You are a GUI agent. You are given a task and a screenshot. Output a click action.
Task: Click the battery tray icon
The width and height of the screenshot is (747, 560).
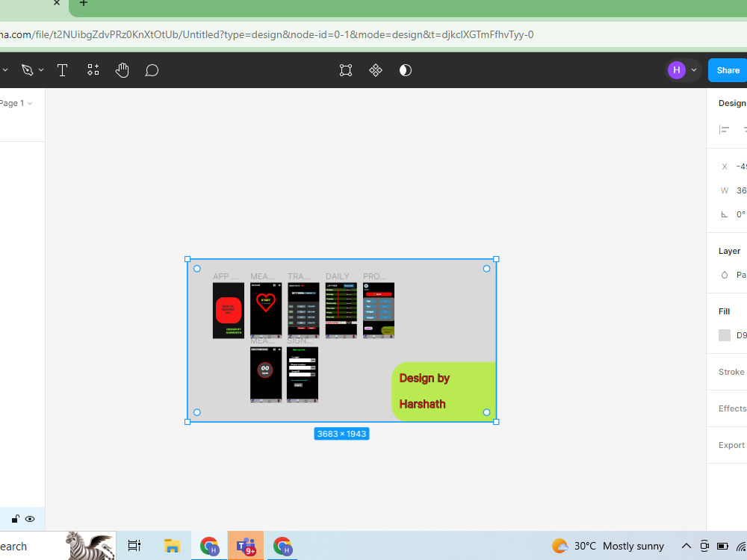(x=722, y=546)
